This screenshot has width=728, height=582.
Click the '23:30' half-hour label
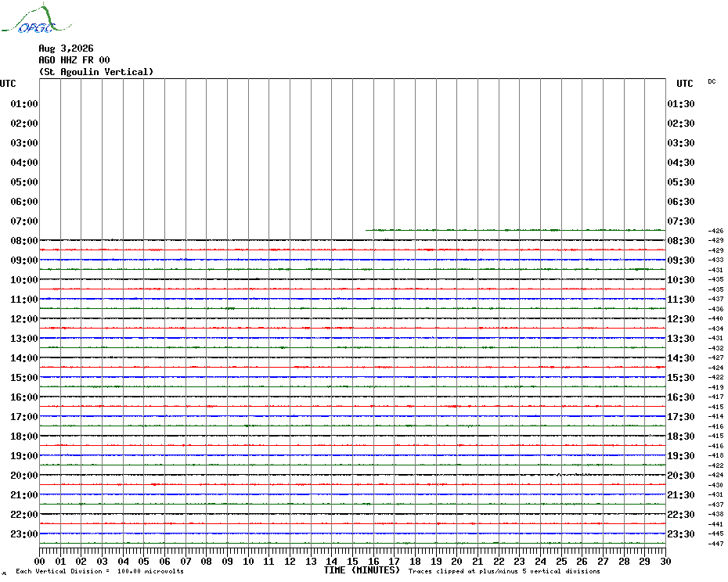tap(681, 534)
